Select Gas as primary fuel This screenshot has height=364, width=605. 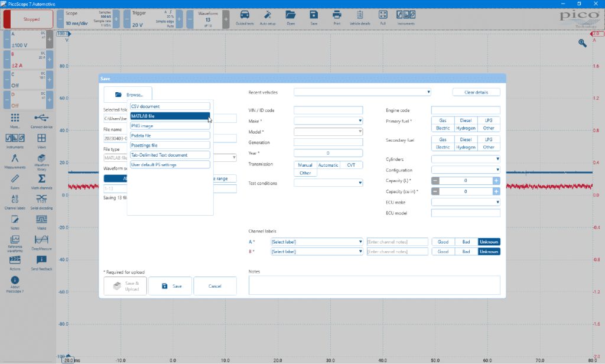443,121
